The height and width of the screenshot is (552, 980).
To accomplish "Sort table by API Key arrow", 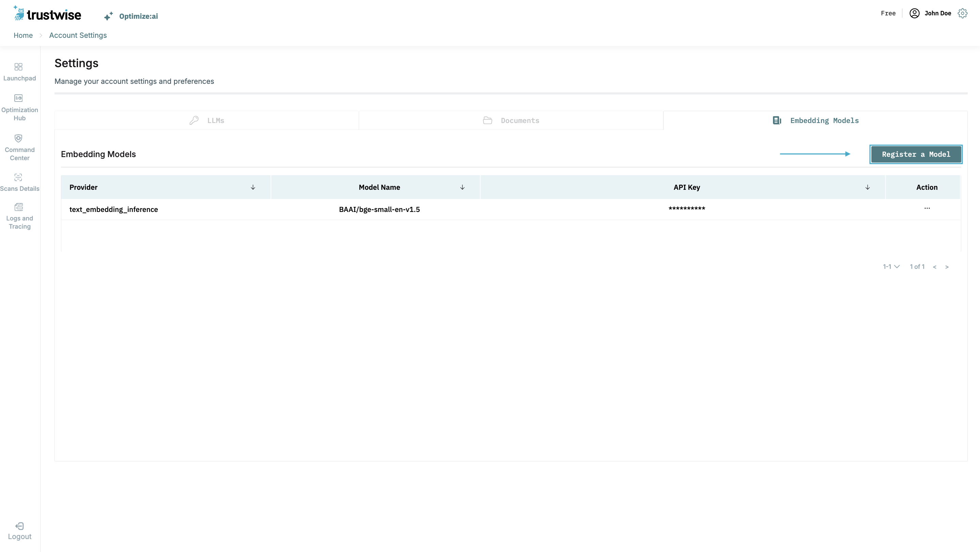I will (867, 187).
